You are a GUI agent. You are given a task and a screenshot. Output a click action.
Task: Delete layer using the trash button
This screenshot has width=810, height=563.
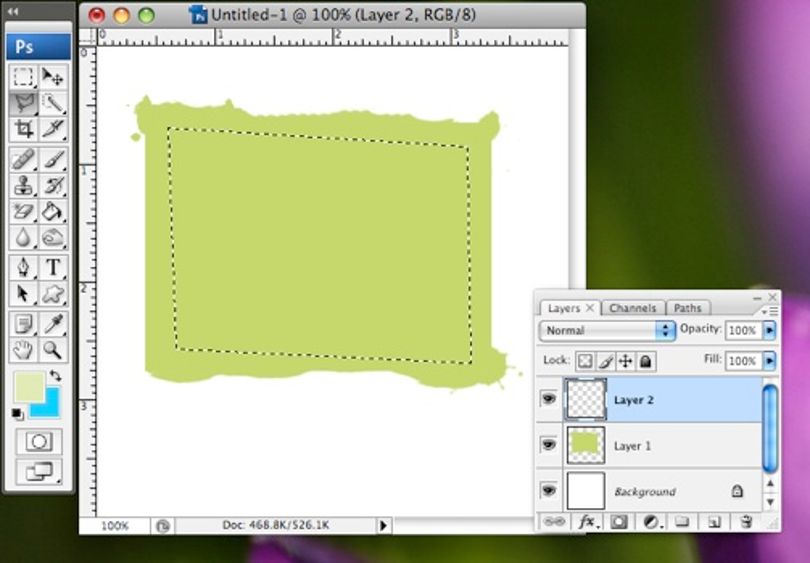coord(745,522)
